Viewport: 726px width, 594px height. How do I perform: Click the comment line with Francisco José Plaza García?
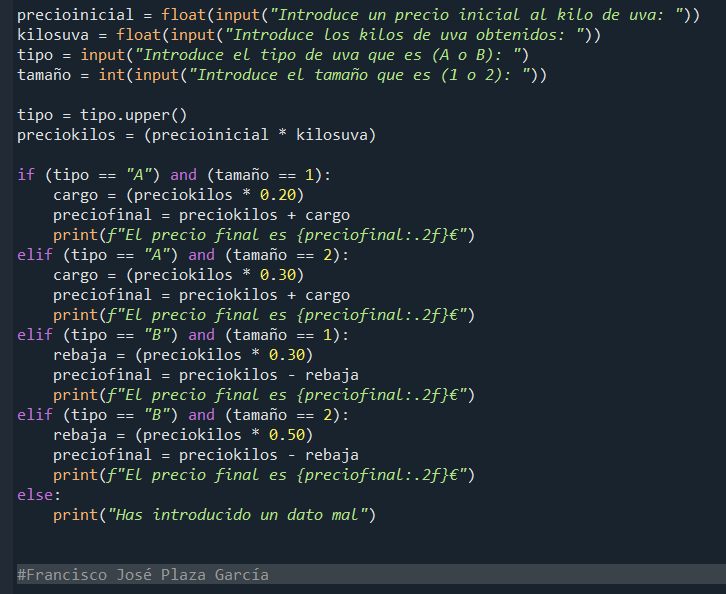pyautogui.click(x=143, y=574)
